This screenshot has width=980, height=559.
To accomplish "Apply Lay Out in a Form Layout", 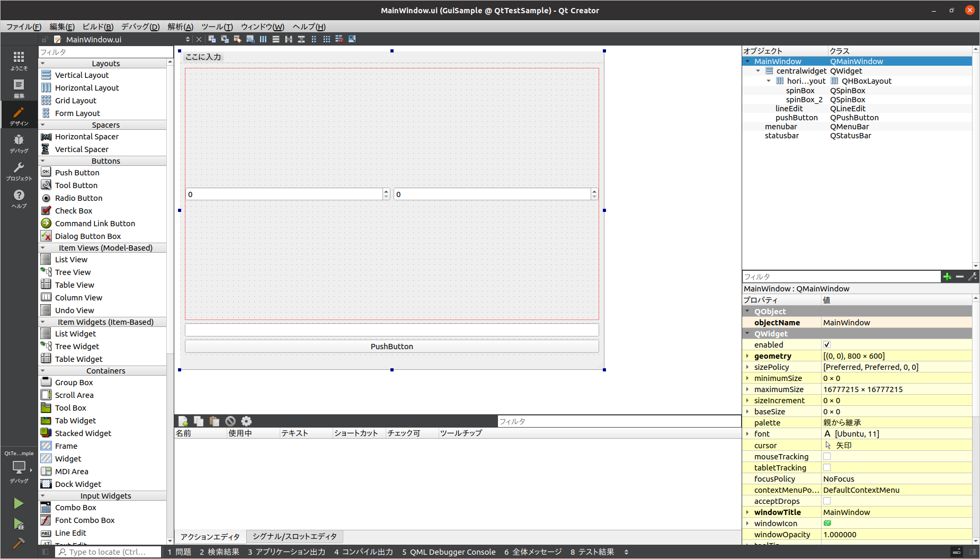I will point(314,39).
